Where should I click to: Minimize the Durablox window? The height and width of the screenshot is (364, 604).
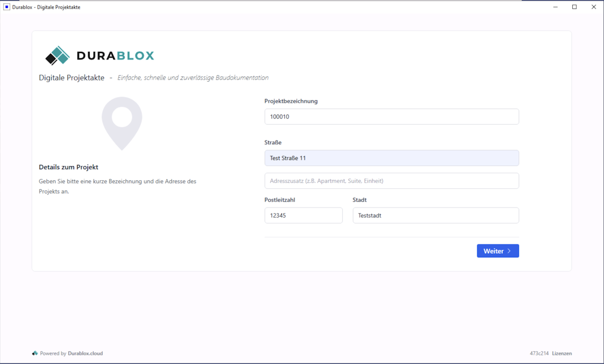tap(556, 7)
